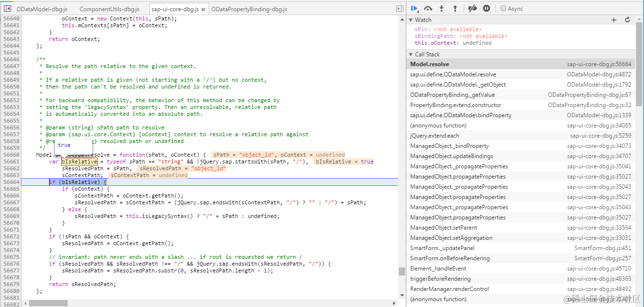
Task: Open sap-ui-core-dbg.js:56664 source link
Action: (599, 64)
